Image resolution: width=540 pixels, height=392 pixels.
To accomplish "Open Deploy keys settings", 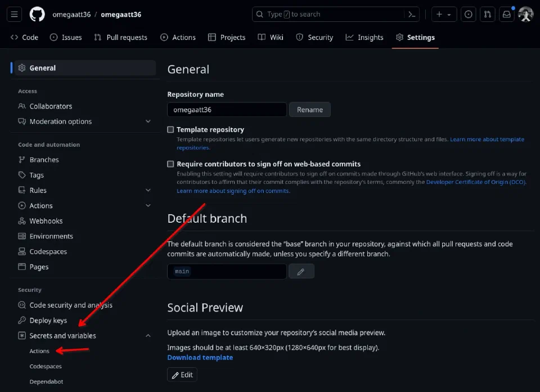I will [84, 321].
